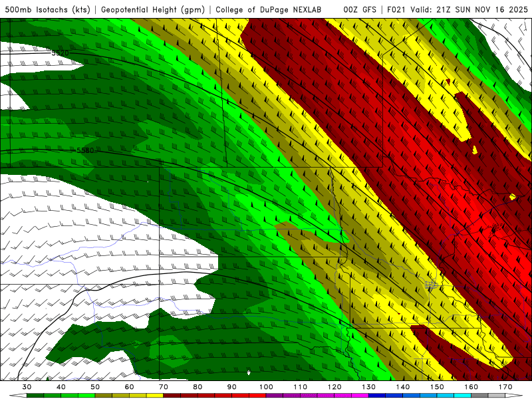Pick the bright magenta 125-130 kt legend swatch
532x399 pixels.
tap(360, 396)
